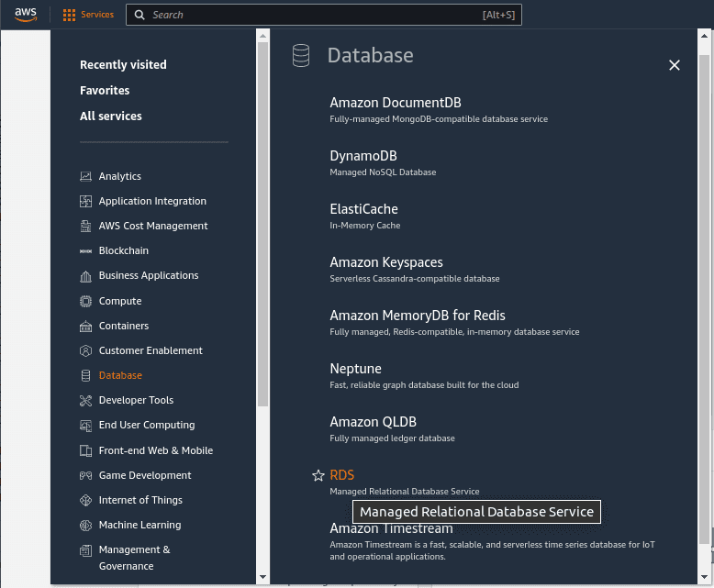The width and height of the screenshot is (714, 588).
Task: Click the AWS Cost Management icon
Action: tap(85, 226)
